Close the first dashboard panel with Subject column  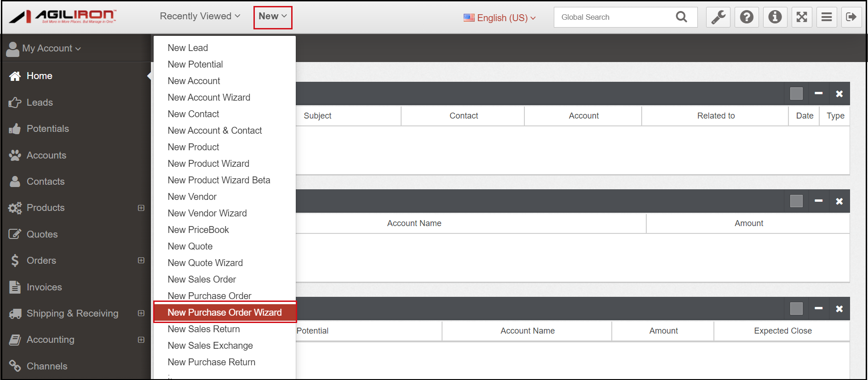pyautogui.click(x=839, y=94)
